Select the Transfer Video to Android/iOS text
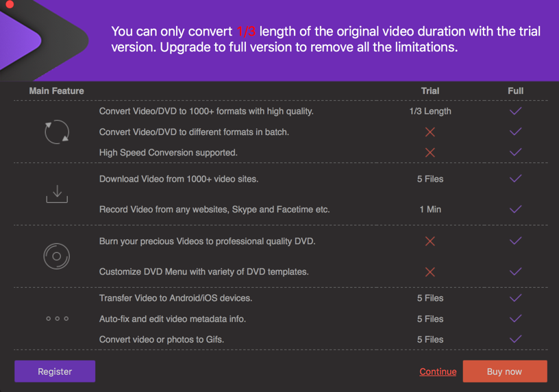Image resolution: width=559 pixels, height=392 pixels. click(x=176, y=298)
